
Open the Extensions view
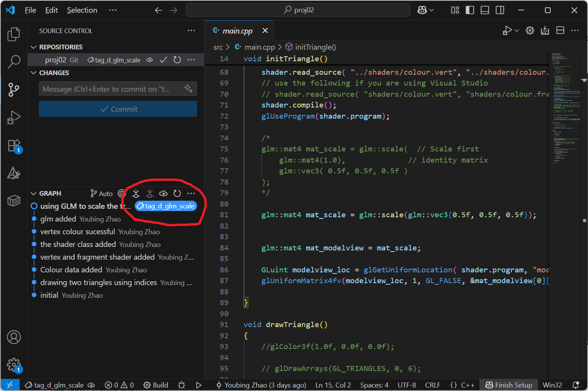point(14,146)
